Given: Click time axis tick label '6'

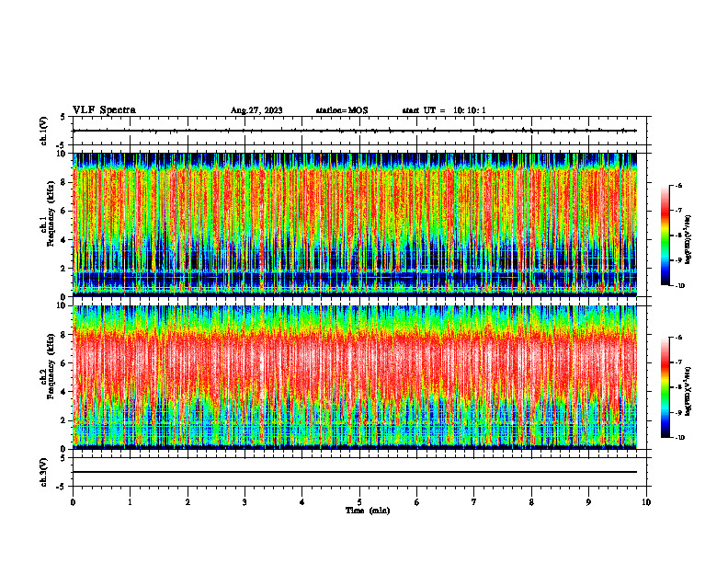Looking at the screenshot, I should (x=417, y=502).
